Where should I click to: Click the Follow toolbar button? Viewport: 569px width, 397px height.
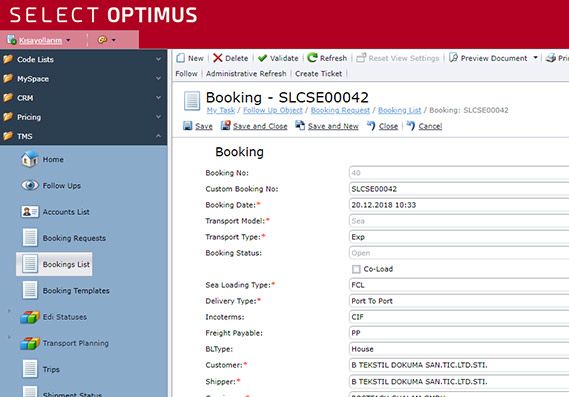pos(187,74)
